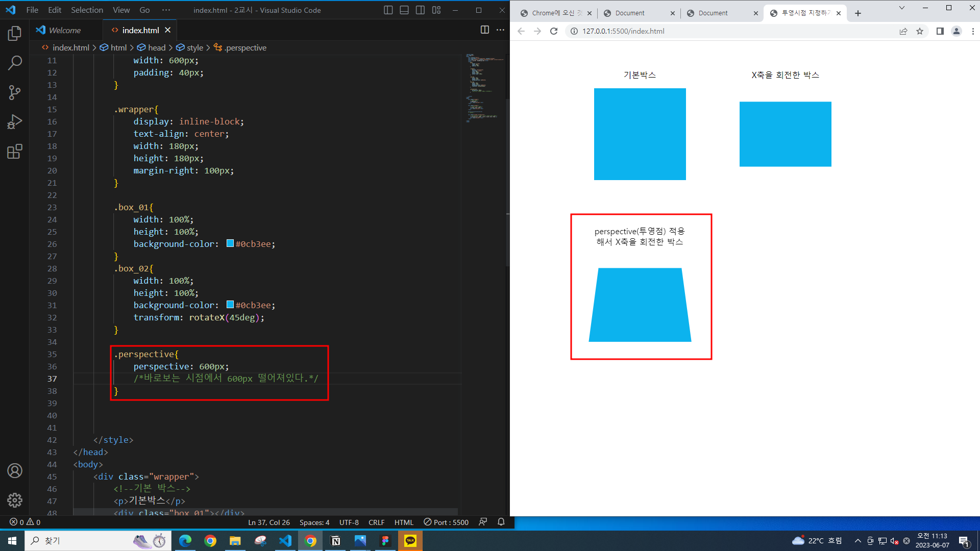The height and width of the screenshot is (551, 980).
Task: Toggle the bottom panel layout button
Action: pyautogui.click(x=404, y=10)
